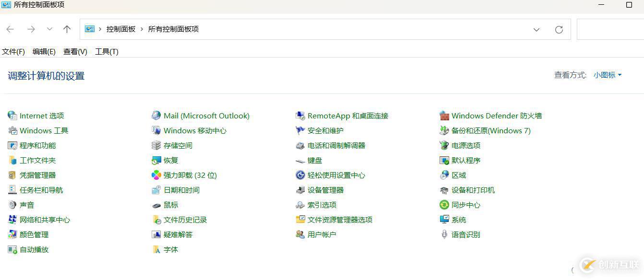Viewport: 644px width, 279px height.
Task: Click the 网络和共享中心 icon
Action: point(12,220)
